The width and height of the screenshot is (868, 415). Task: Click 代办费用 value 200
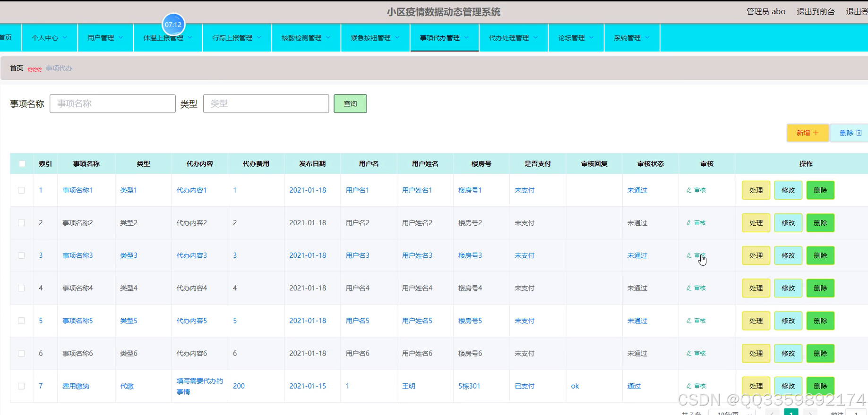coord(239,386)
